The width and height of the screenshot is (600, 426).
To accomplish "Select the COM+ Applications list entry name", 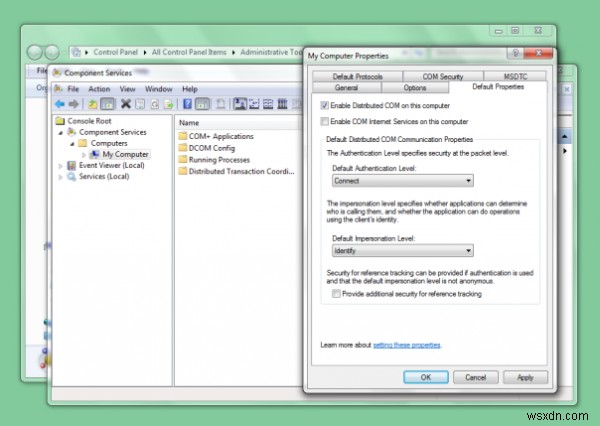I will (x=221, y=136).
